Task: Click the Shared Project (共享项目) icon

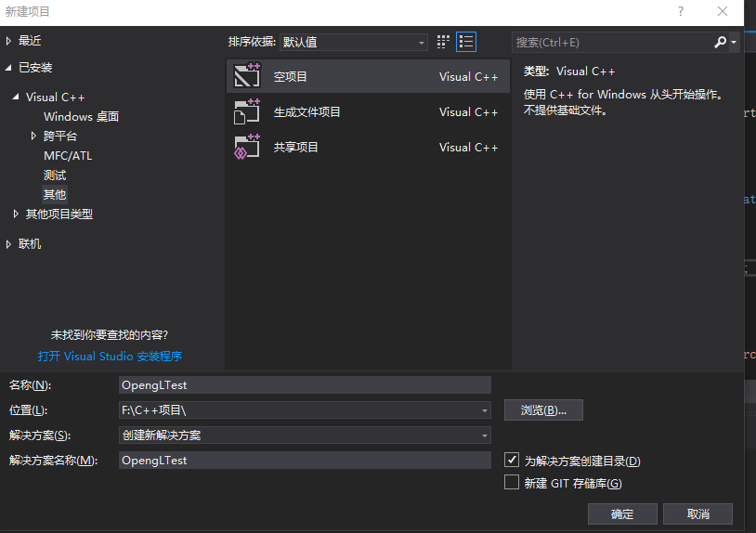Action: pos(247,147)
